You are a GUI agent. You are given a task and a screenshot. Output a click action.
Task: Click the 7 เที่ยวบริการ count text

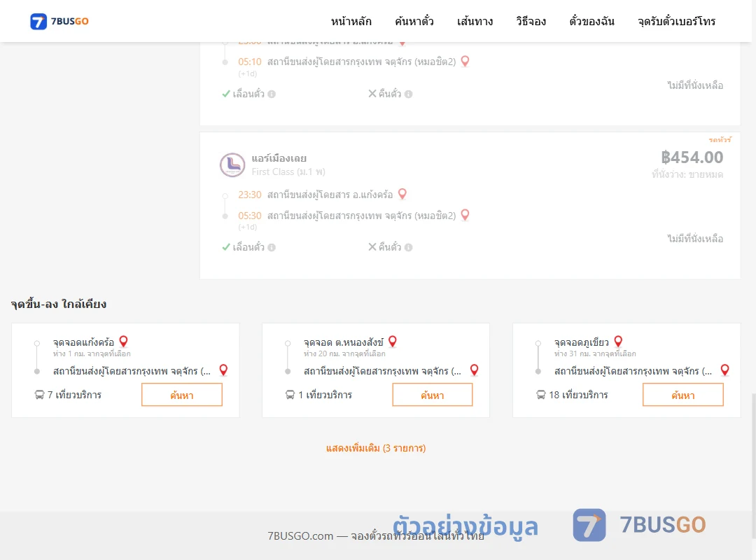point(74,395)
